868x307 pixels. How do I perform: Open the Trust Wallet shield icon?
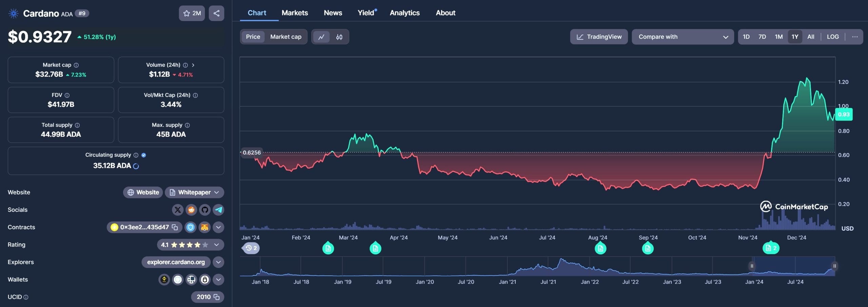178,280
